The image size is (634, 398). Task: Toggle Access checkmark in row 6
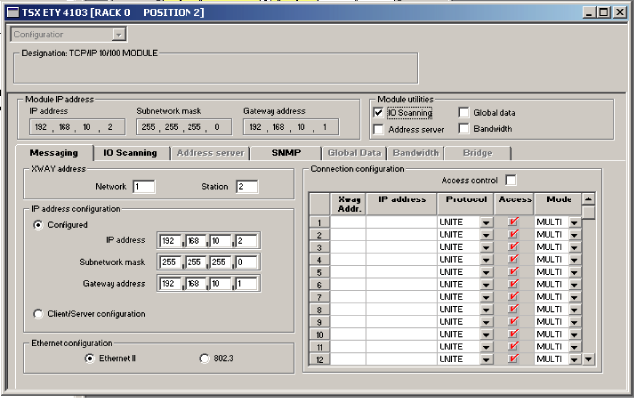[514, 284]
